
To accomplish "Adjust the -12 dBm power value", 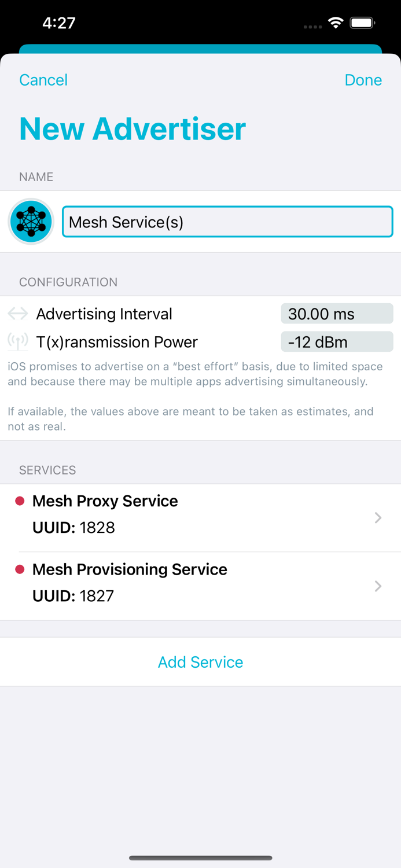I will (337, 341).
